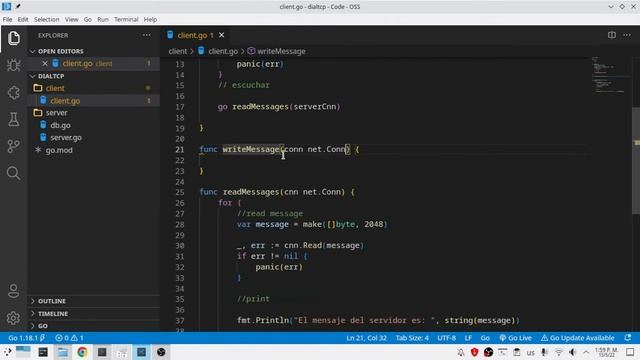
Task: Open the Run menu
Action: [103, 19]
